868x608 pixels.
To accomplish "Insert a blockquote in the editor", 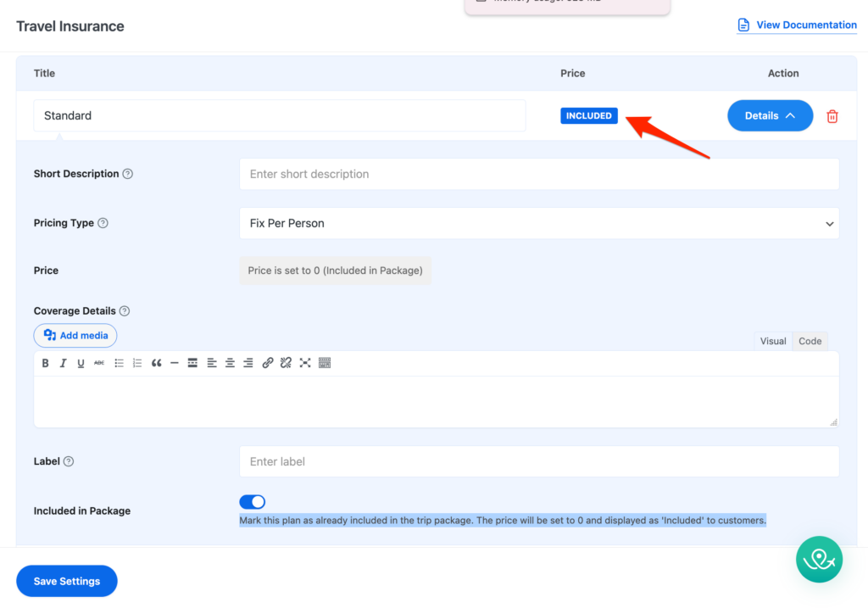I will [x=156, y=363].
